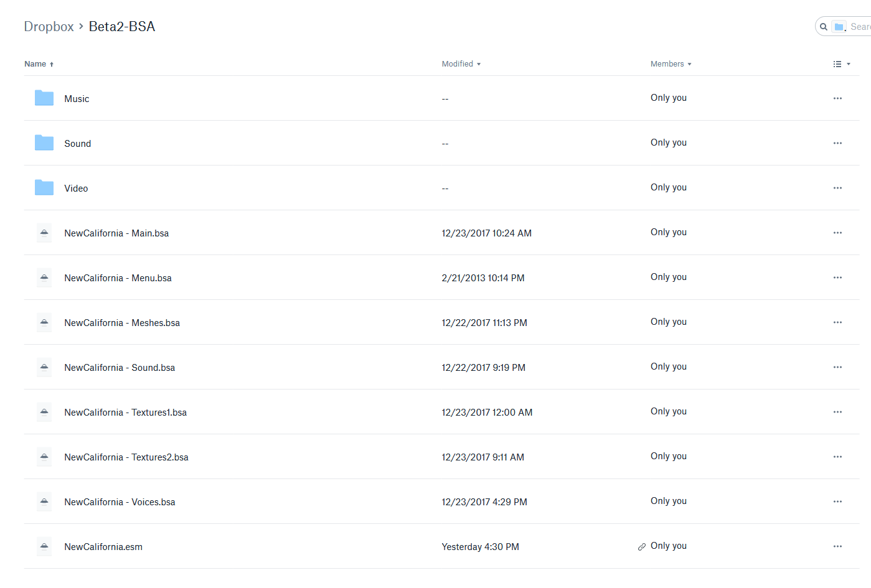Open the NewCalifornia - Textures1.bsa file
Viewport: 871px width, 588px height.
click(125, 413)
